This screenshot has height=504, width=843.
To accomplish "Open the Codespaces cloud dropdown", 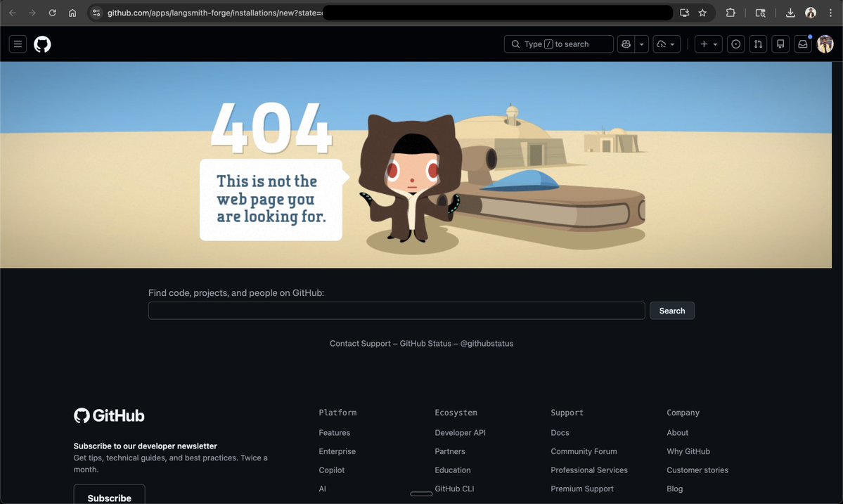I will (x=667, y=44).
